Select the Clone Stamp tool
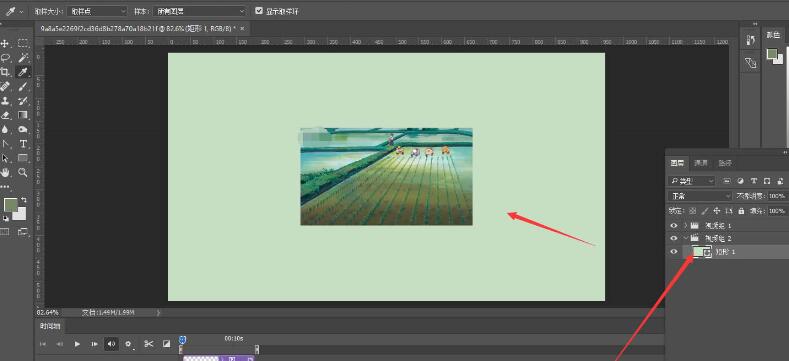The height and width of the screenshot is (361, 789). pos(5,101)
